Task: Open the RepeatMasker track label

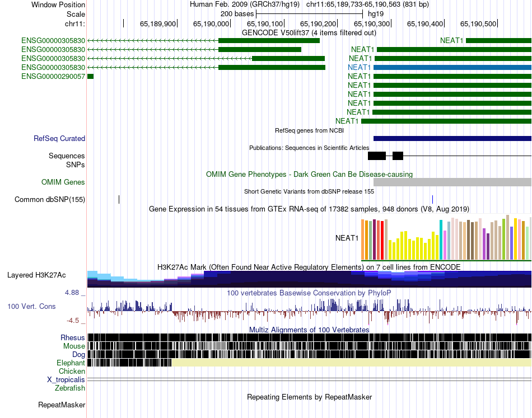Action: 62,405
